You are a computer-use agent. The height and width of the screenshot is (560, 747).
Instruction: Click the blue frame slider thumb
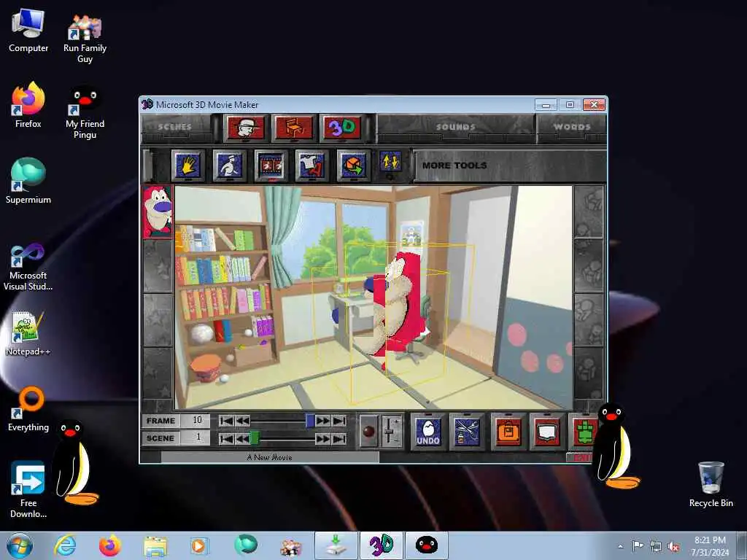coord(310,421)
